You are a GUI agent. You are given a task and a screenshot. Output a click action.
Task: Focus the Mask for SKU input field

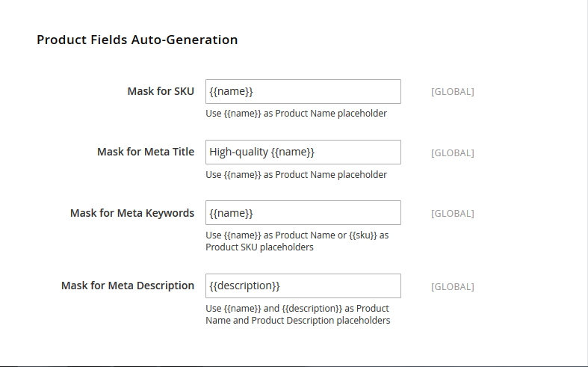[x=303, y=91]
